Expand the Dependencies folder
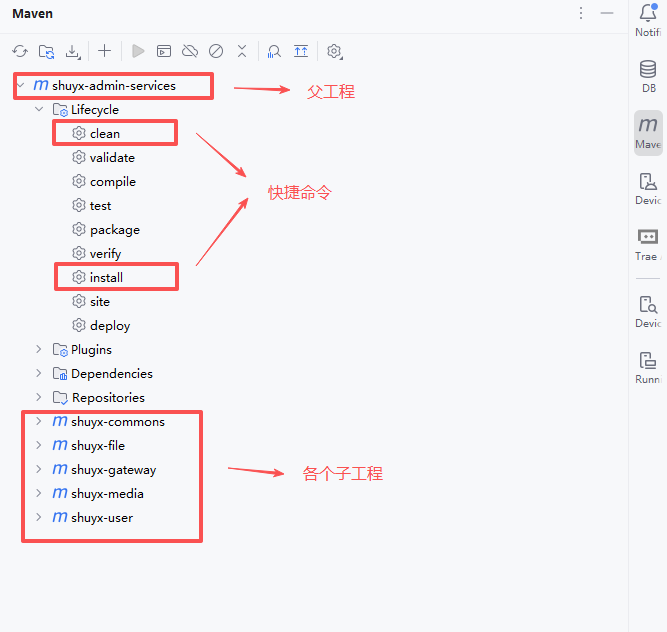The image size is (667, 632). click(39, 373)
